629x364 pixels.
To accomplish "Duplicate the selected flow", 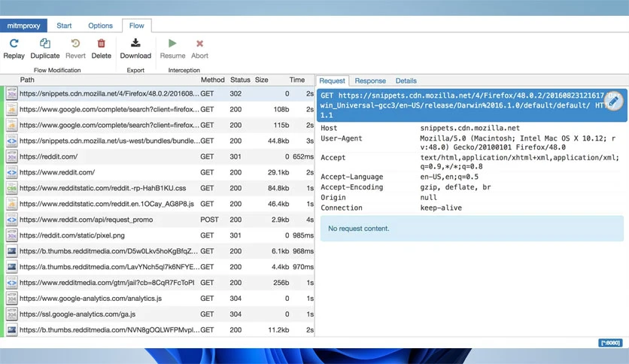I will (45, 44).
